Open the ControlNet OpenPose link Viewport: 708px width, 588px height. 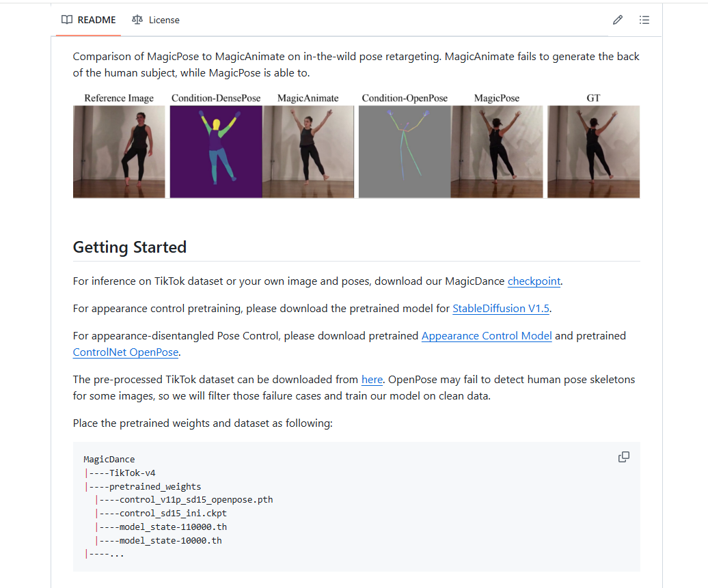[126, 352]
